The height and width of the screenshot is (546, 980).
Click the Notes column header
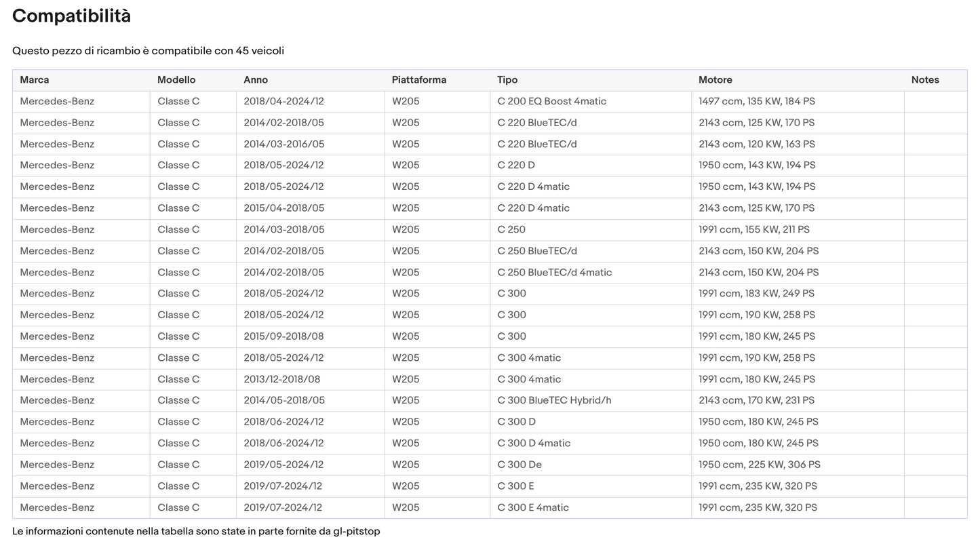(925, 80)
